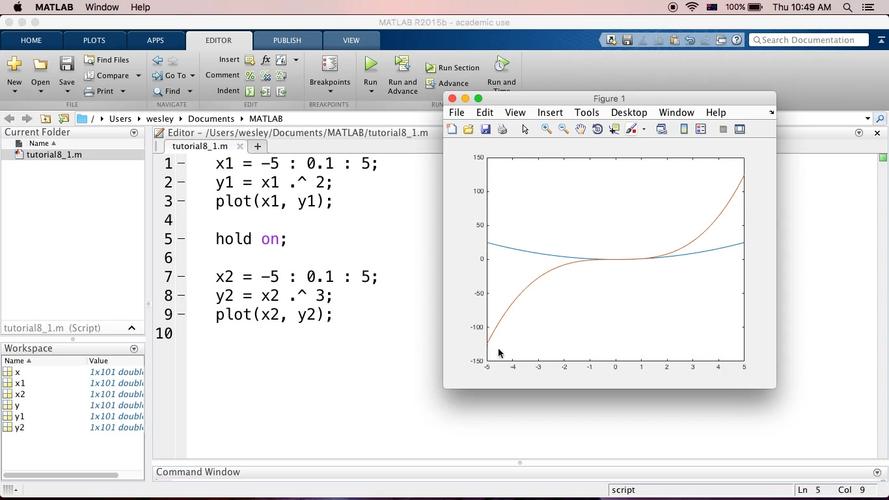Select the Zoom In tool in Figure 1
The height and width of the screenshot is (500, 889).
(x=546, y=129)
